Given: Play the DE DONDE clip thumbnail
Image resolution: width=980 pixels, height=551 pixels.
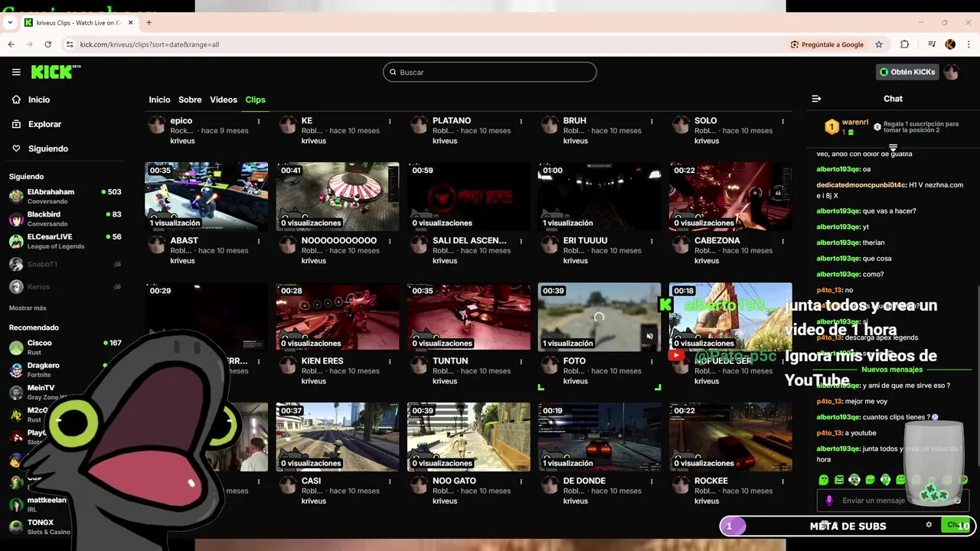Looking at the screenshot, I should click(599, 436).
